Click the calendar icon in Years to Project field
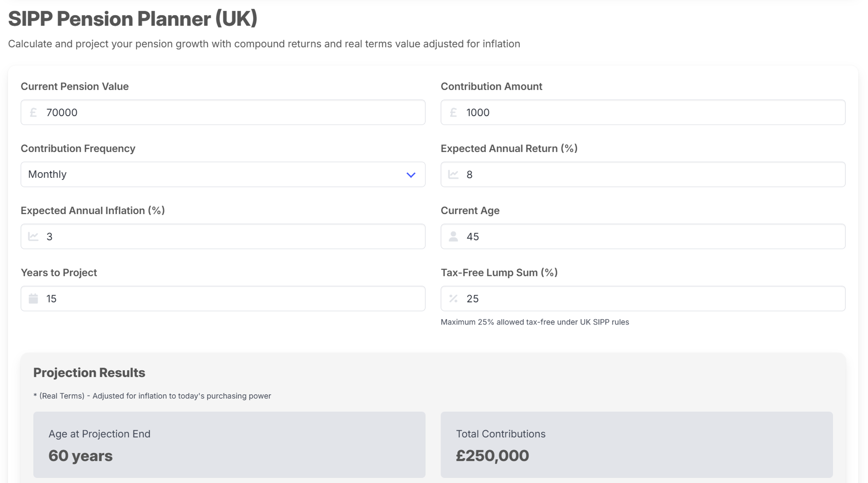 click(33, 298)
